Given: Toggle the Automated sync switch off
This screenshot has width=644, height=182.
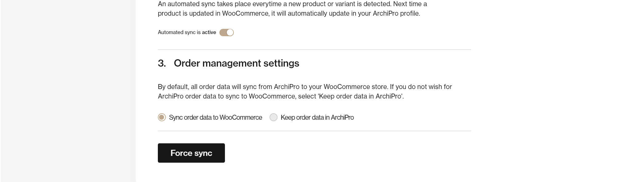Looking at the screenshot, I should (226, 33).
